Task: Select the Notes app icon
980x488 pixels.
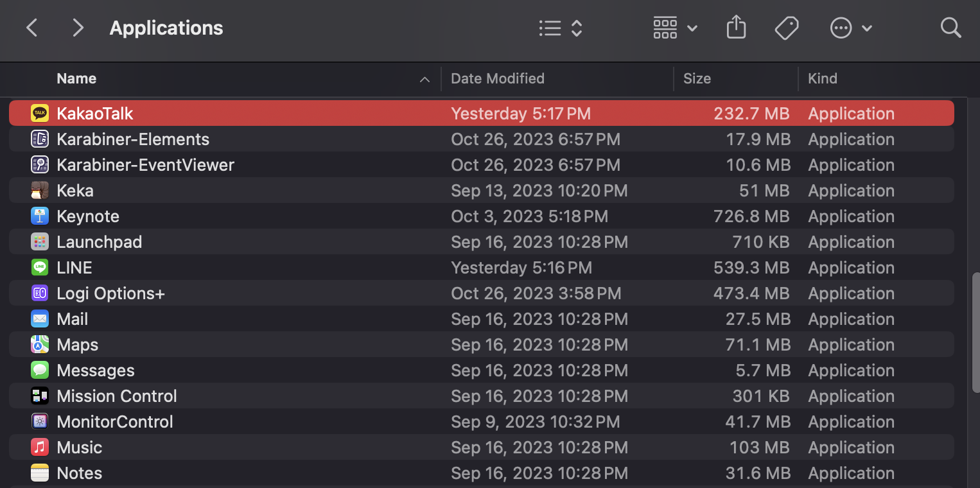Action: click(40, 473)
